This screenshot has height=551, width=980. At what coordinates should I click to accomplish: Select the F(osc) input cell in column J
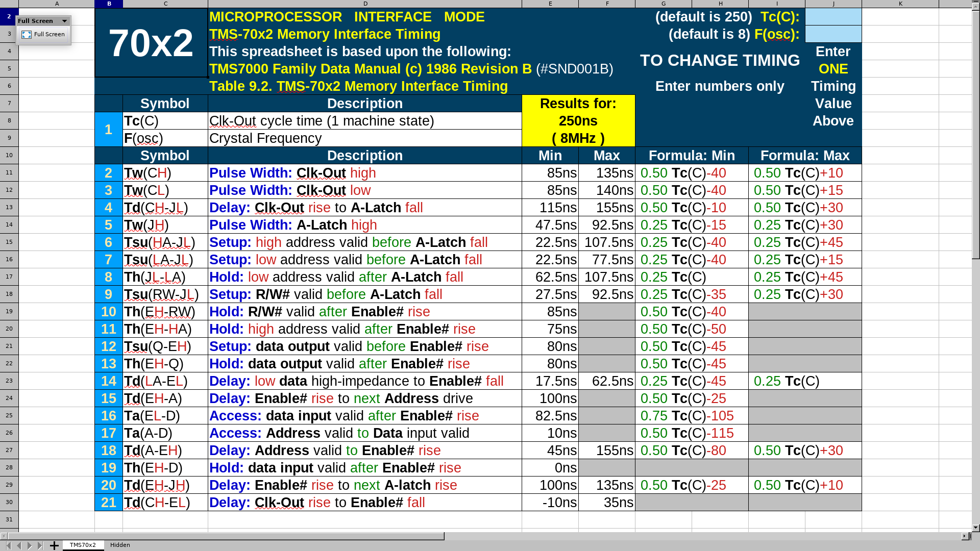[833, 34]
